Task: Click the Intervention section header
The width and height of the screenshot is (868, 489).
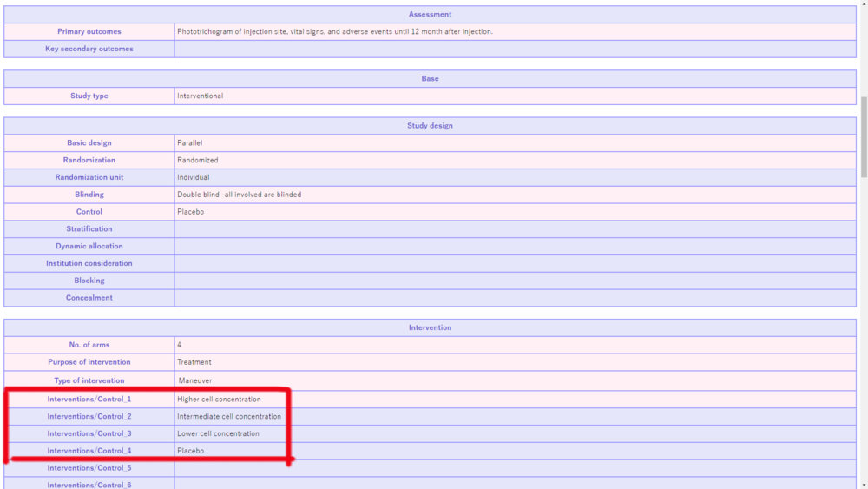Action: [430, 327]
